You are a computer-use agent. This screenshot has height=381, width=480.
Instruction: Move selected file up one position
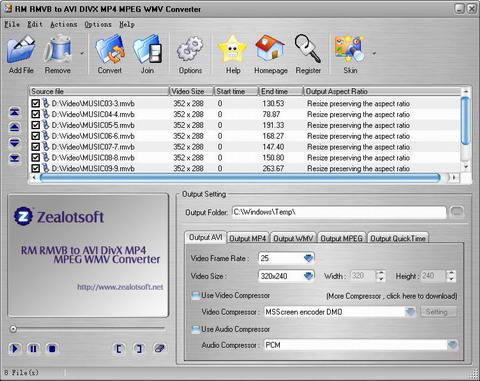point(15,127)
